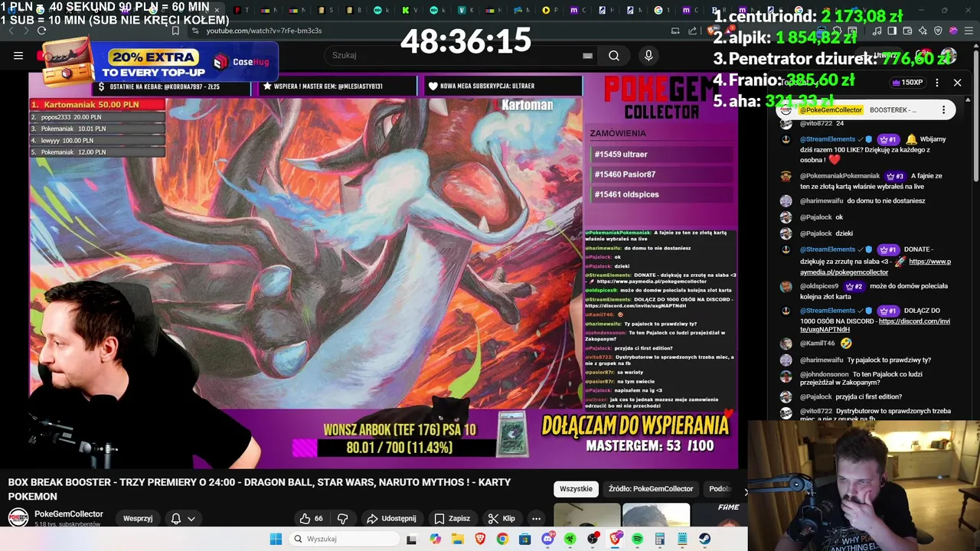Click @KamilT46 username in chat
This screenshot has height=551, width=980.
click(x=817, y=344)
